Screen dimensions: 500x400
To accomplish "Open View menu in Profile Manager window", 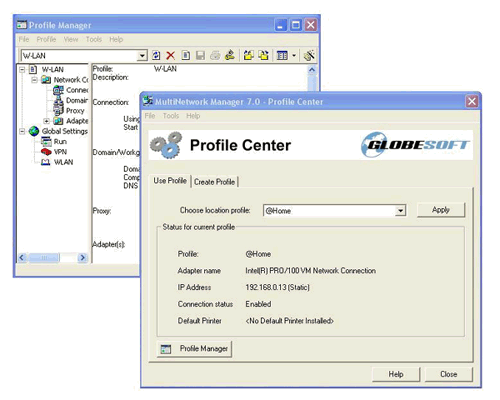I will point(71,39).
